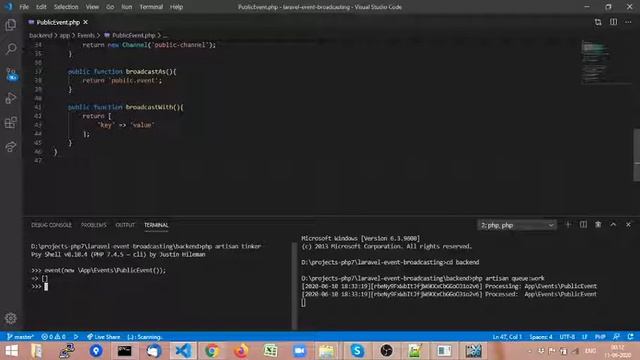This screenshot has height=360, width=640.
Task: Click the Open Changes icon in editor toolbar
Action: 598,22
